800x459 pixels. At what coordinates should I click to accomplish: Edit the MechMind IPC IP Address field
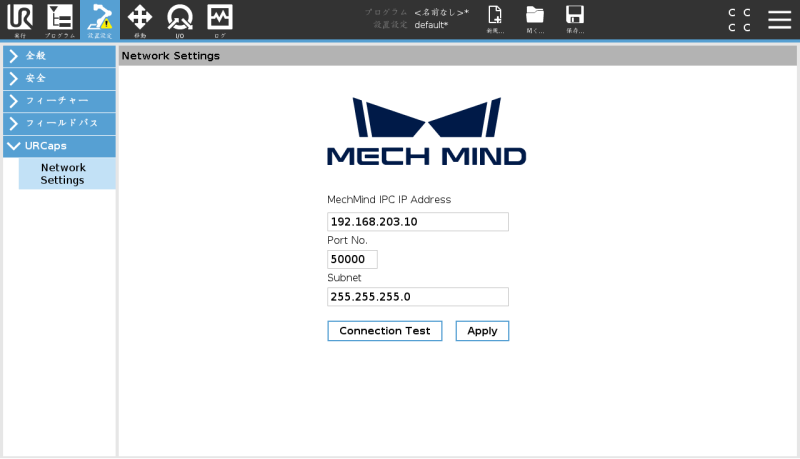point(418,222)
